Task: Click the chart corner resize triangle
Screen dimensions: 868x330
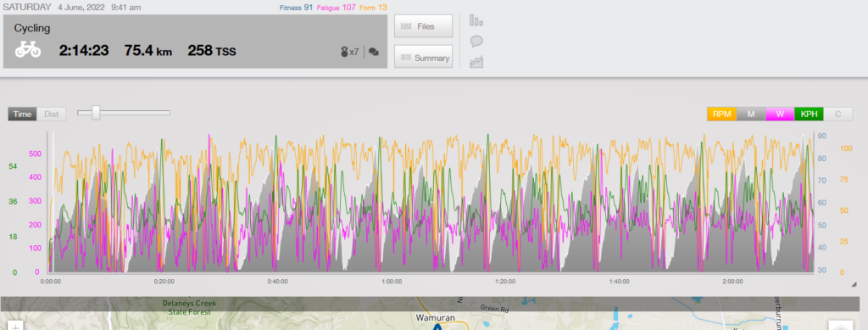Action: (x=854, y=284)
